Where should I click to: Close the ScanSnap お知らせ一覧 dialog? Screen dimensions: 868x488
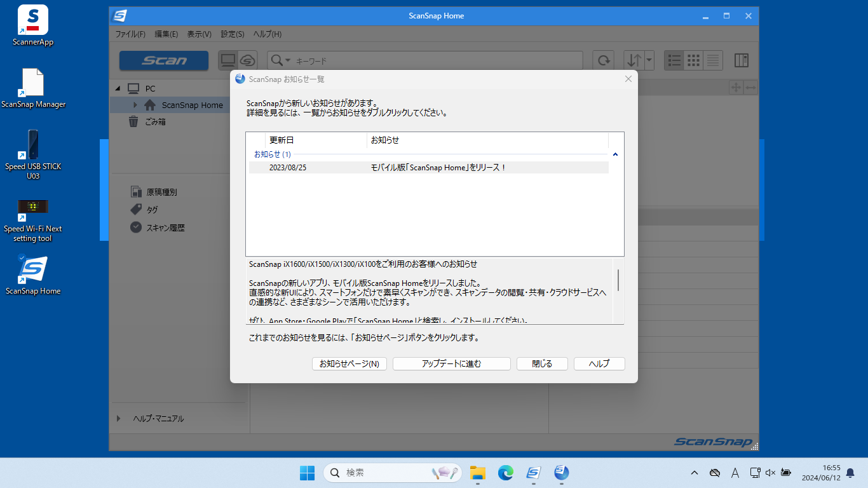click(628, 79)
